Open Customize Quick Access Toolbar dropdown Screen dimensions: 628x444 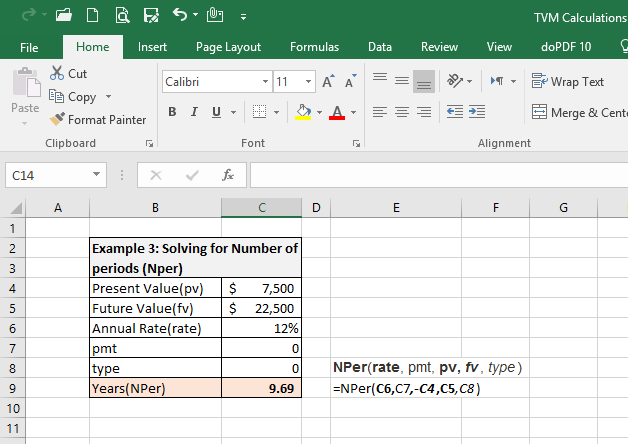[243, 17]
